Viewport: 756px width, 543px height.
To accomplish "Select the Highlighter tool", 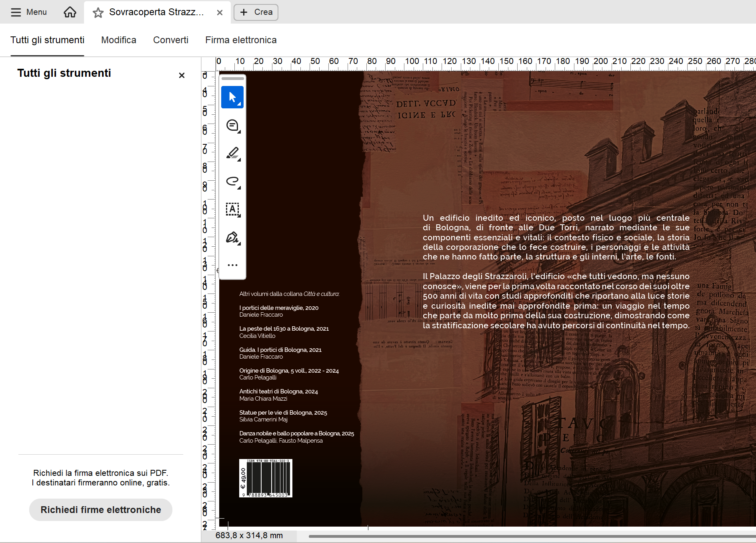I will tap(232, 154).
